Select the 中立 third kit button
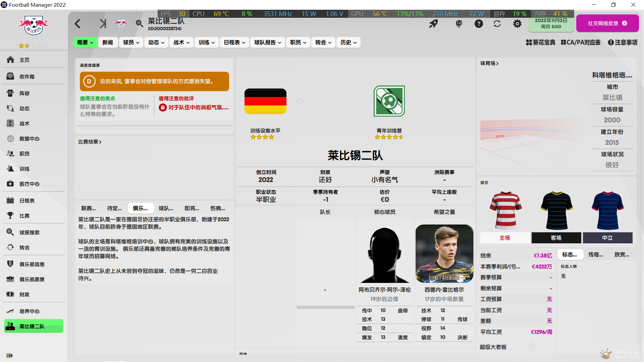The width and height of the screenshot is (644, 362). click(607, 238)
